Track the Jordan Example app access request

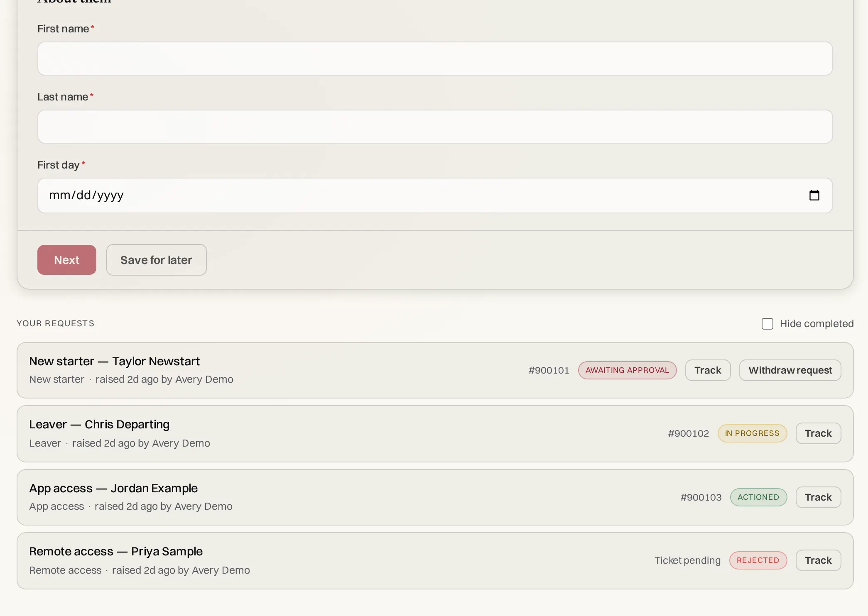818,497
